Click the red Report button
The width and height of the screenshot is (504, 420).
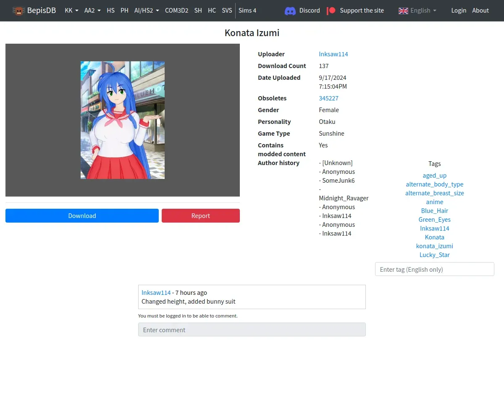[x=200, y=215]
